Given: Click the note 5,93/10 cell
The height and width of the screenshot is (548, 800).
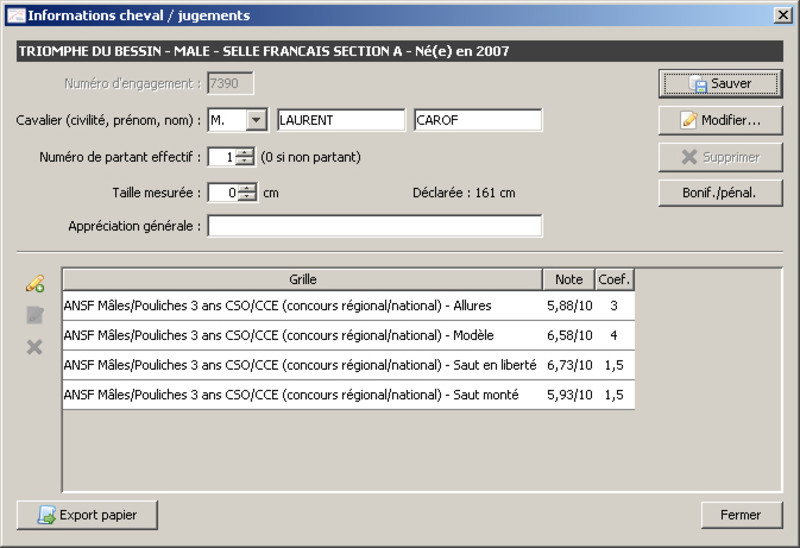Looking at the screenshot, I should click(569, 394).
